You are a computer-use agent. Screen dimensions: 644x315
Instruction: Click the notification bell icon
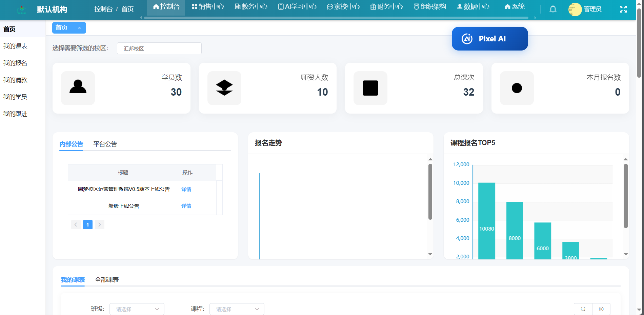pos(553,9)
